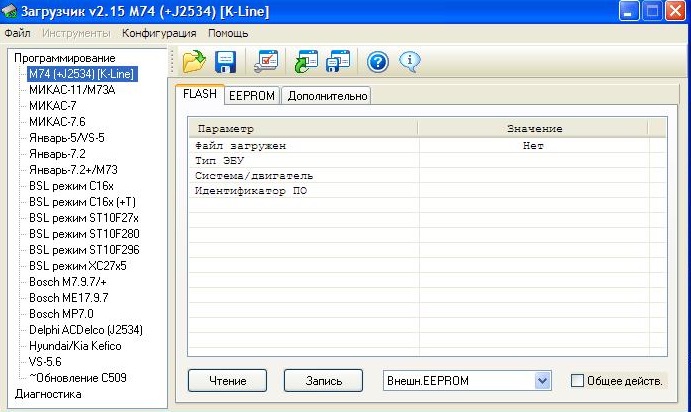Select Январь-7.2 tree item
This screenshot has width=691, height=412.
[57, 154]
